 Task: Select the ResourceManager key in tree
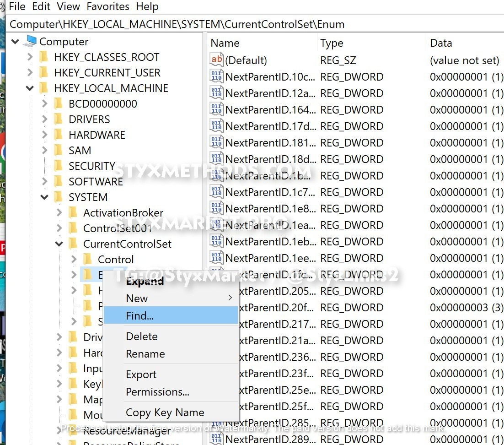coord(127,430)
